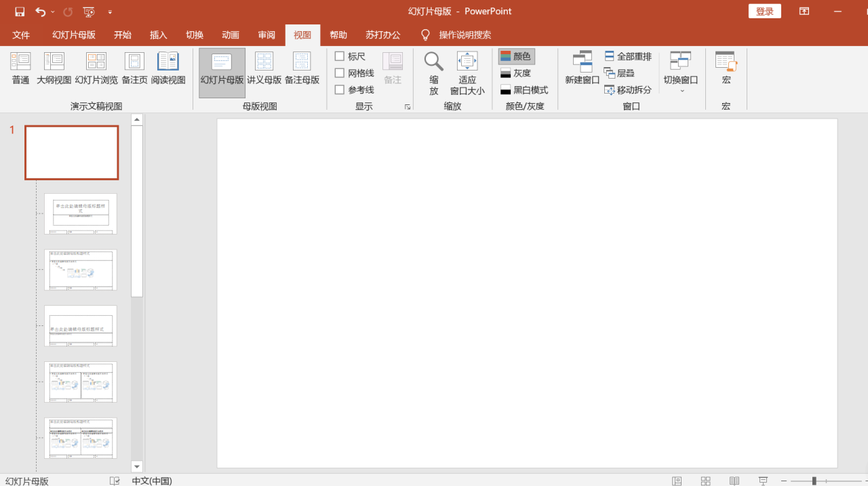The image size is (868, 486).
Task: Create a 新建窗口 new window
Action: coord(581,68)
